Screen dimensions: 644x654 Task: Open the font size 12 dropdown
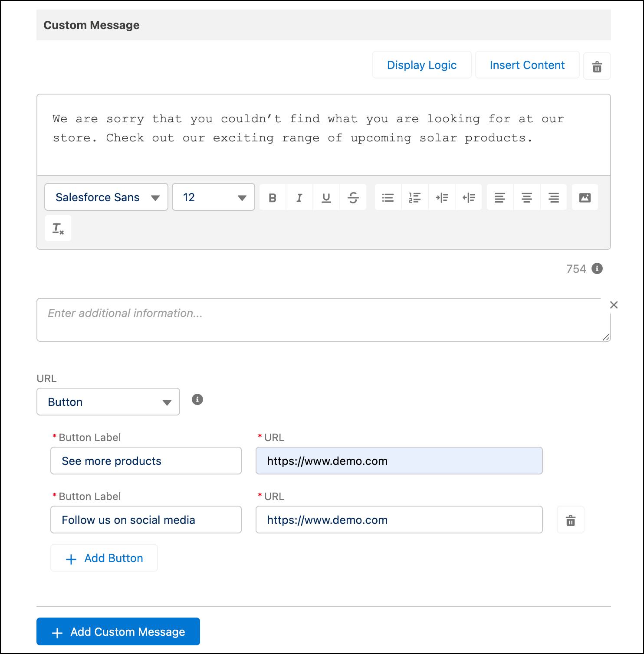pos(213,197)
